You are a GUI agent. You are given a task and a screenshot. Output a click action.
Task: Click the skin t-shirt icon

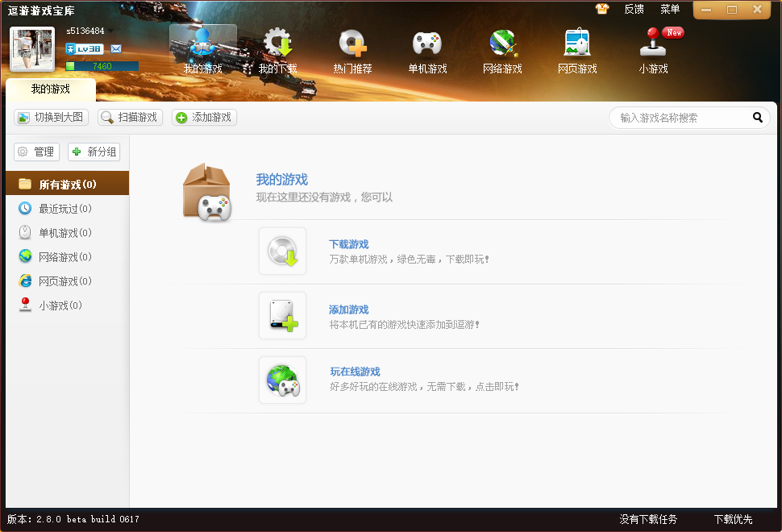pyautogui.click(x=602, y=9)
